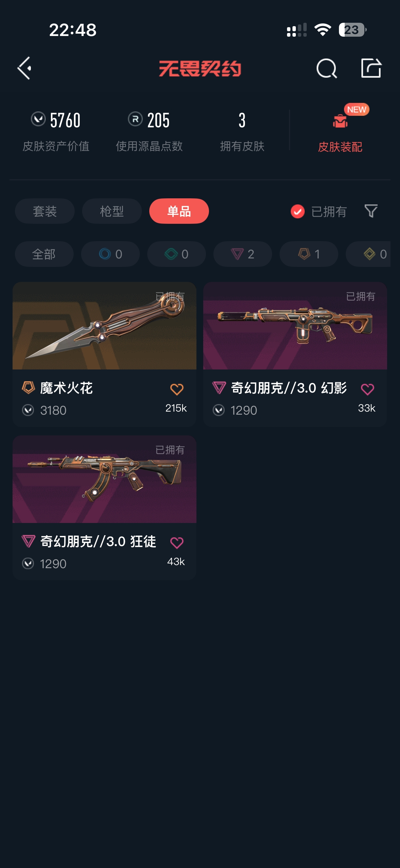Viewport: 400px width, 868px height.
Task: Switch to the 套装 tab
Action: (x=45, y=211)
